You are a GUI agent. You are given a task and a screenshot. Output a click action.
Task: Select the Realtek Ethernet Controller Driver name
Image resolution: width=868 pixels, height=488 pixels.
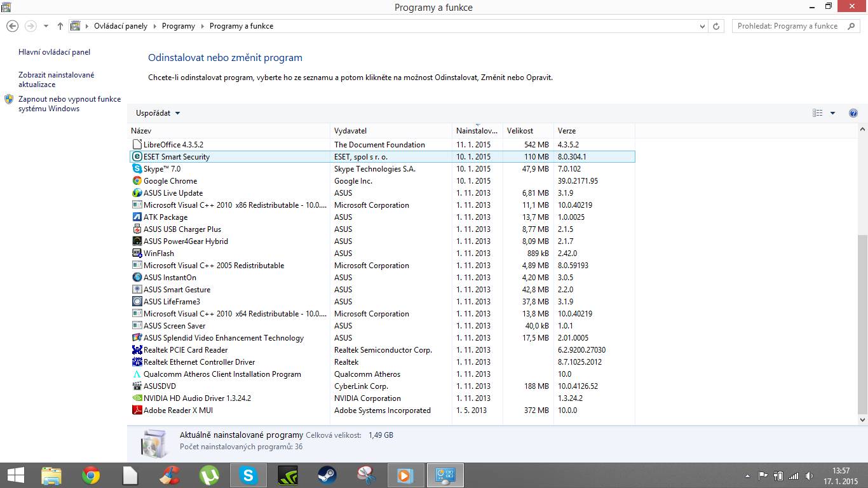[x=200, y=362]
